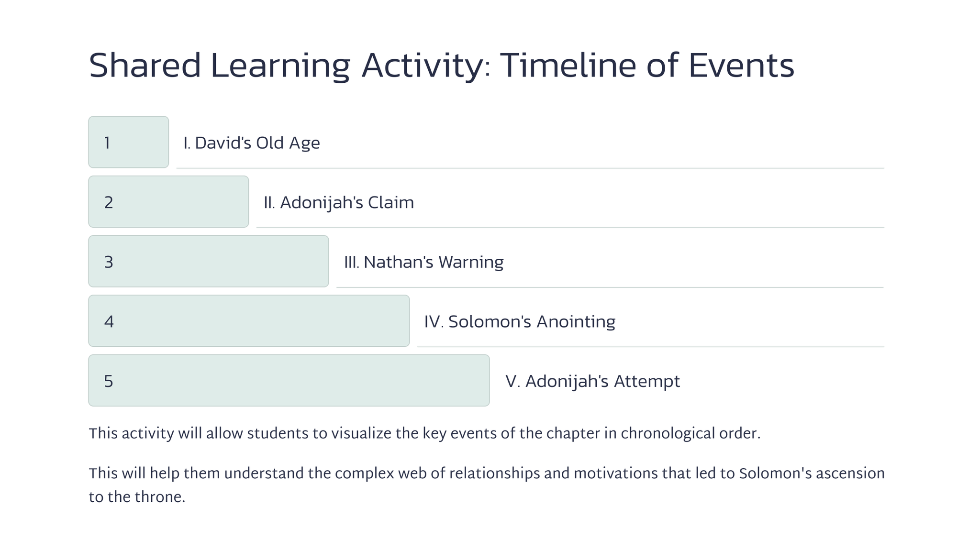
Task: Click the divider line under Adonijah's Claim
Action: (570, 228)
